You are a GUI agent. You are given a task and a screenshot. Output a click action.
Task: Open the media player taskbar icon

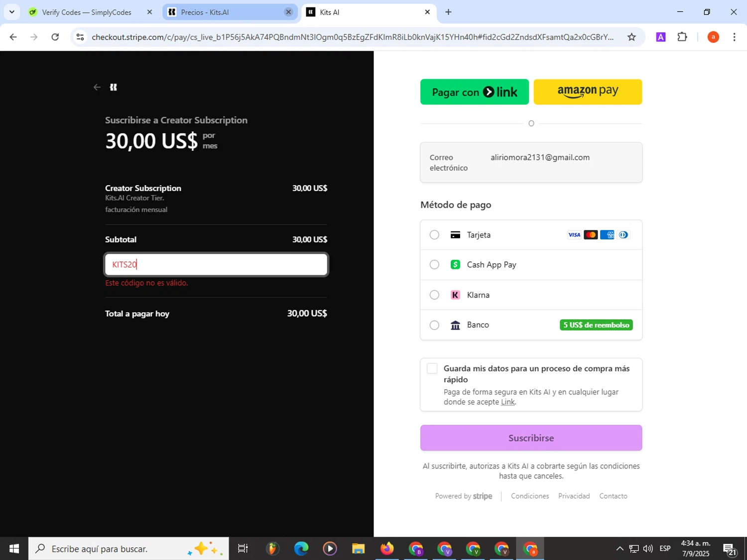330,549
